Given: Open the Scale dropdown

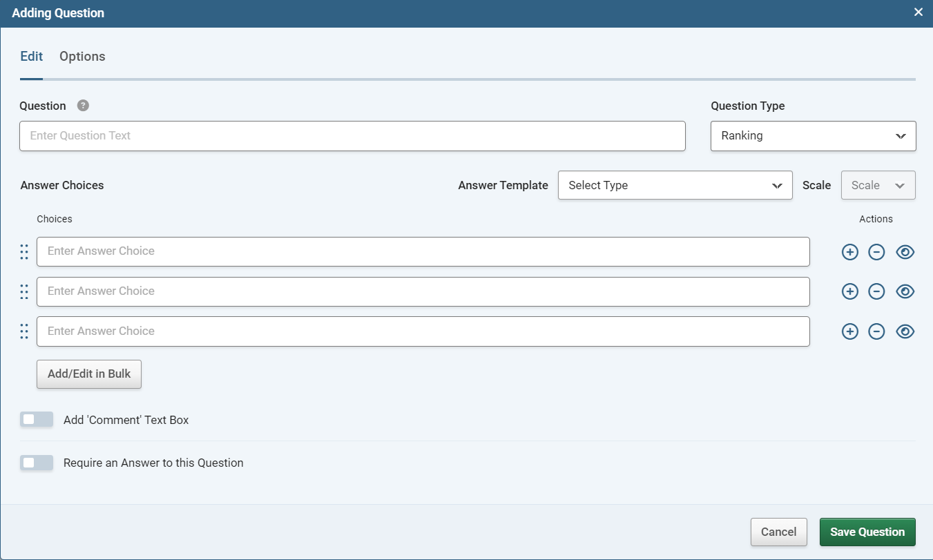Looking at the screenshot, I should (x=878, y=185).
